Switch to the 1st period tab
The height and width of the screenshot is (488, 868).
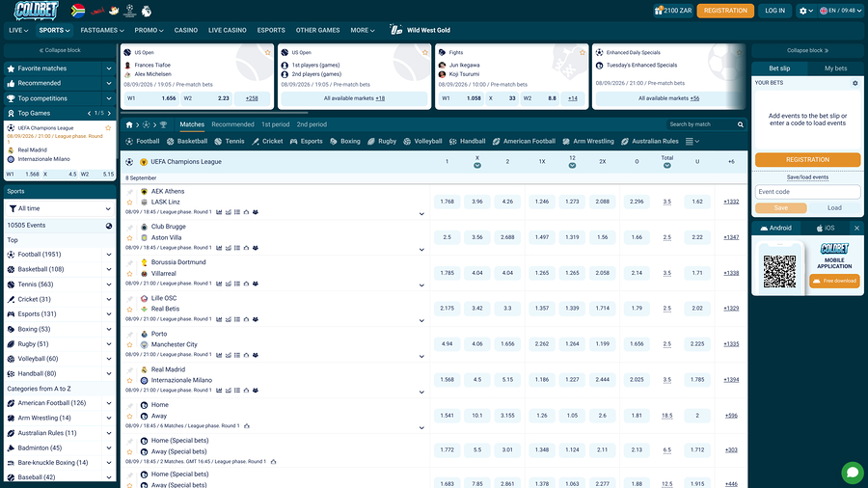point(275,124)
